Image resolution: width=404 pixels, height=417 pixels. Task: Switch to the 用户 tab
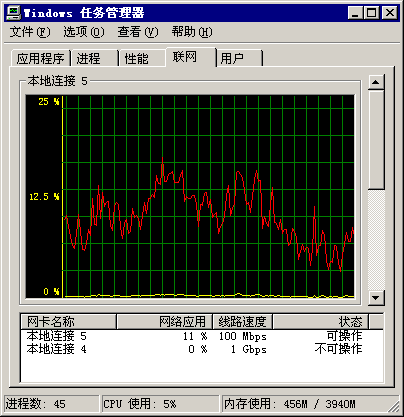pyautogui.click(x=239, y=58)
